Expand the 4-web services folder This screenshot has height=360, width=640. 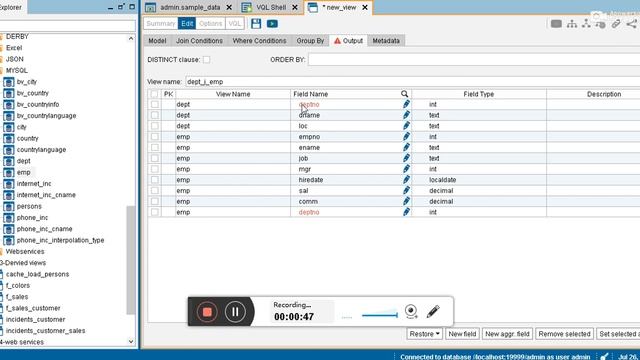point(22,342)
